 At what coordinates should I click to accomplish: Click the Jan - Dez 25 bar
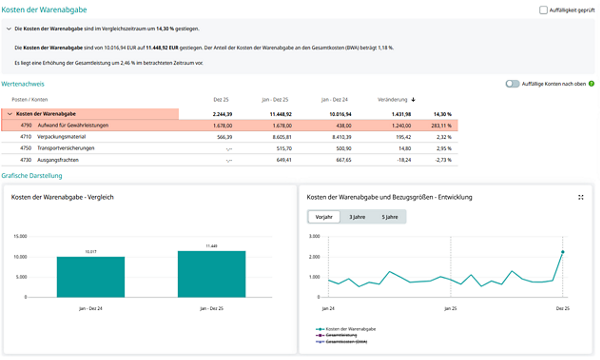212,274
